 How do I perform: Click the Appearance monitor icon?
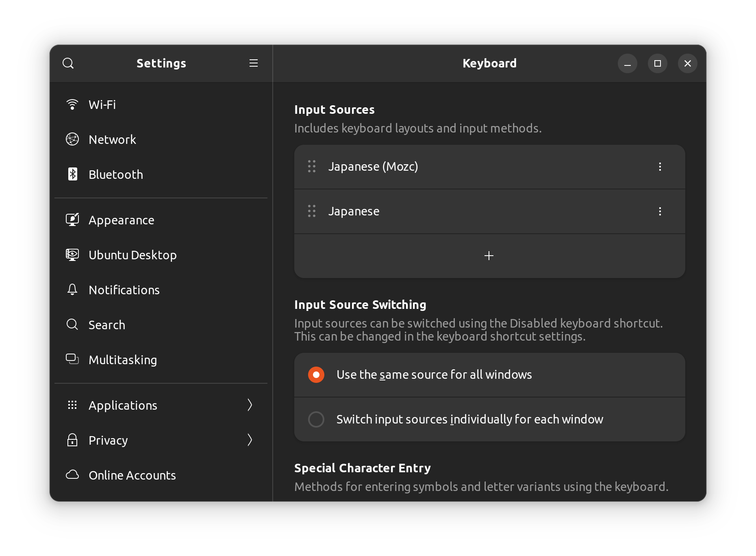tap(72, 219)
